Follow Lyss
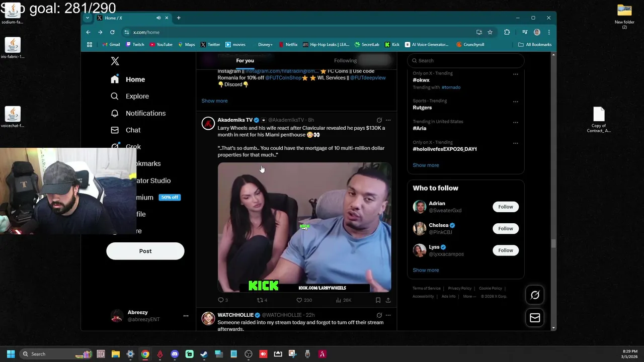Screen dimensions: 644x362 pyautogui.click(x=506, y=250)
